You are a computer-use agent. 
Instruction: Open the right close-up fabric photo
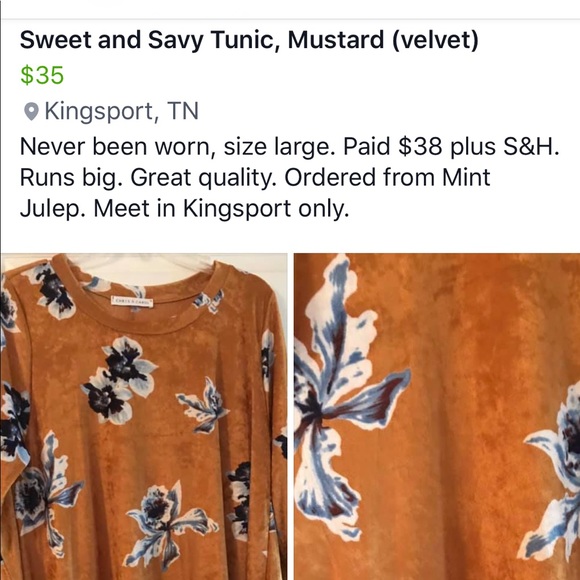click(437, 417)
